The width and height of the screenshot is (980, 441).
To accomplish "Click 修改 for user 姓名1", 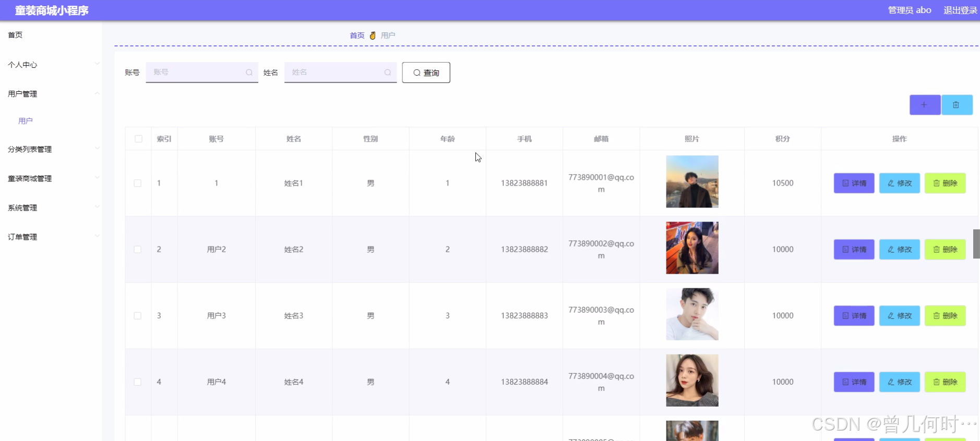I will 899,183.
